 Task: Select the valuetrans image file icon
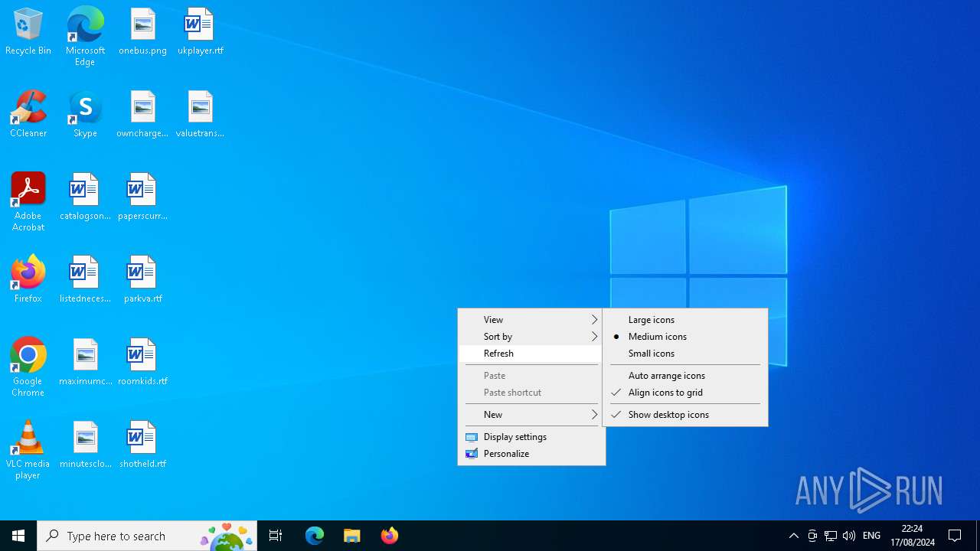[x=200, y=115]
